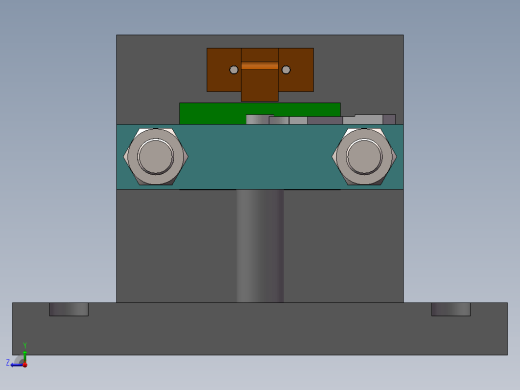Image resolution: width=520 pixels, height=390 pixels.
Task: Click the gray stepped part beside green block
Action: tap(321, 119)
